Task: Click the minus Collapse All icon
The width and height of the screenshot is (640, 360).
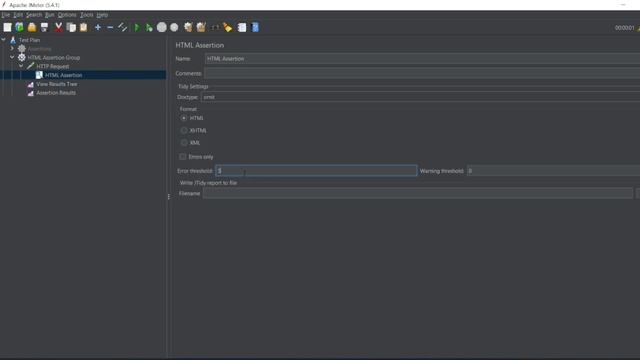Action: click(x=110, y=27)
